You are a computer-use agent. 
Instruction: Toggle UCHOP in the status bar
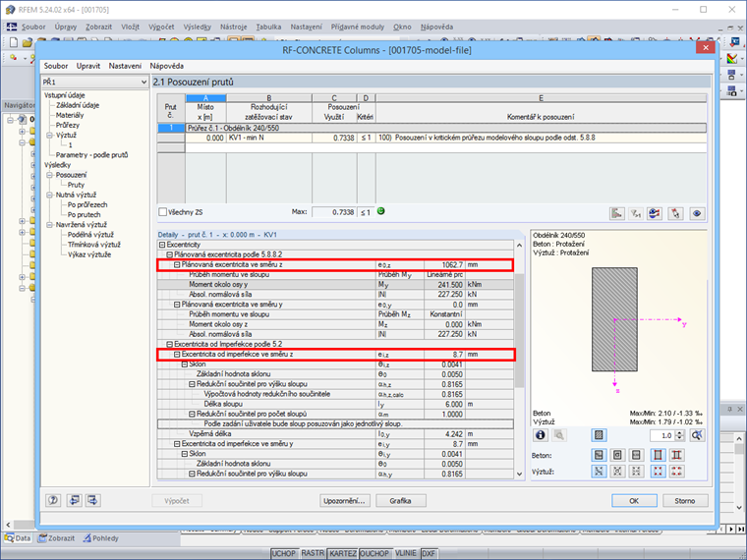point(283,553)
